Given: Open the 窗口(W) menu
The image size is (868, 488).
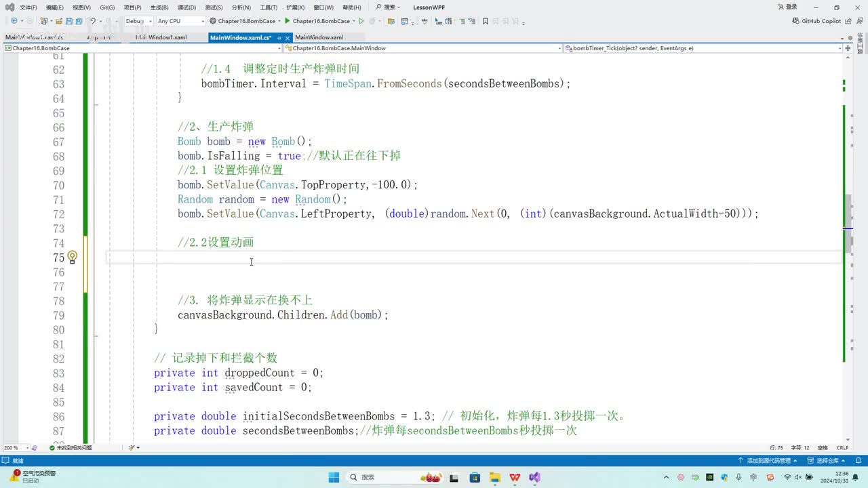Looking at the screenshot, I should [323, 7].
